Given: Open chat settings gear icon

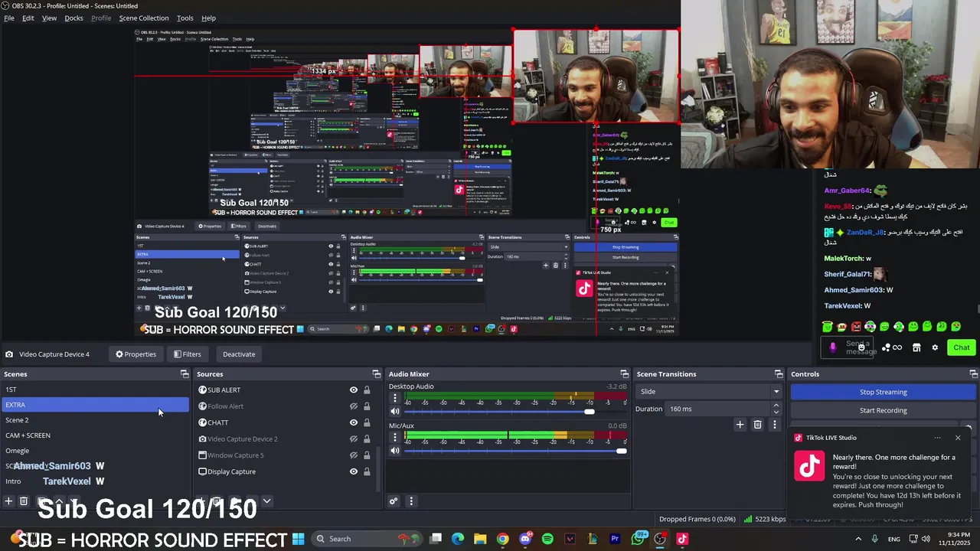Looking at the screenshot, I should pos(935,347).
